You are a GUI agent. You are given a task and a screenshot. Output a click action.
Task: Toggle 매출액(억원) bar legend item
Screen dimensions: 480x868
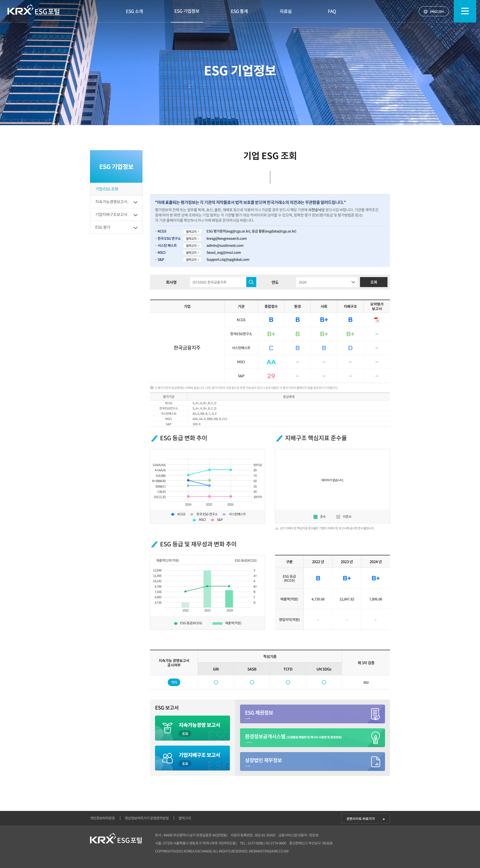(x=227, y=623)
